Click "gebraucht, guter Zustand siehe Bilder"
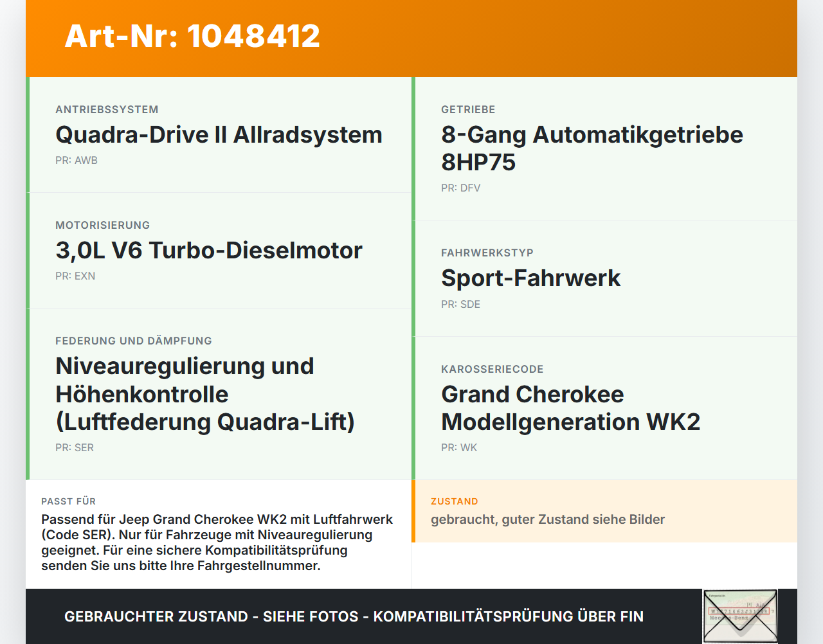 point(548,519)
